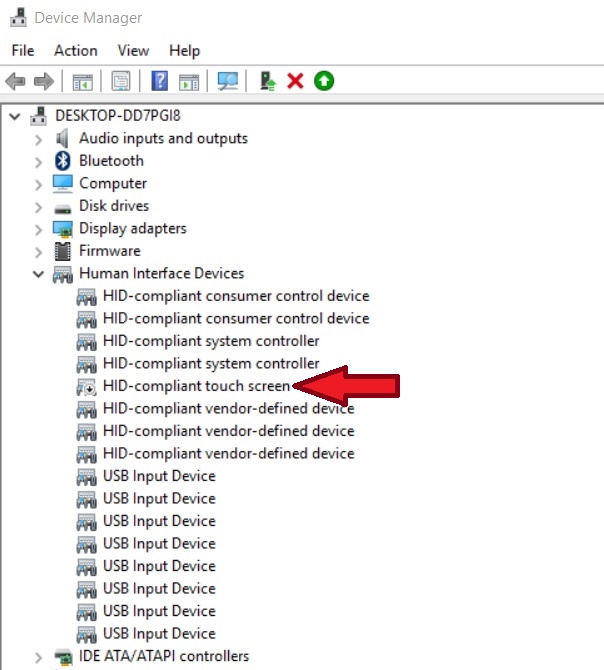Click the root computer icon beside DESKTOP-DD7PGI8
604x670 pixels.
(38, 116)
